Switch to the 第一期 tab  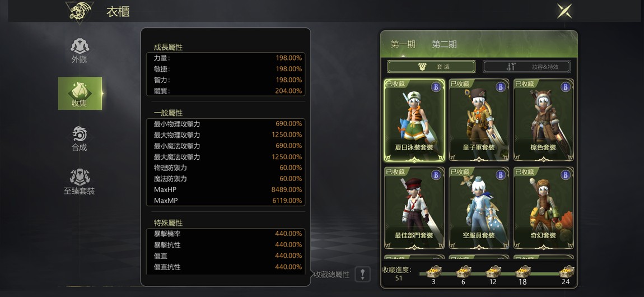[403, 44]
